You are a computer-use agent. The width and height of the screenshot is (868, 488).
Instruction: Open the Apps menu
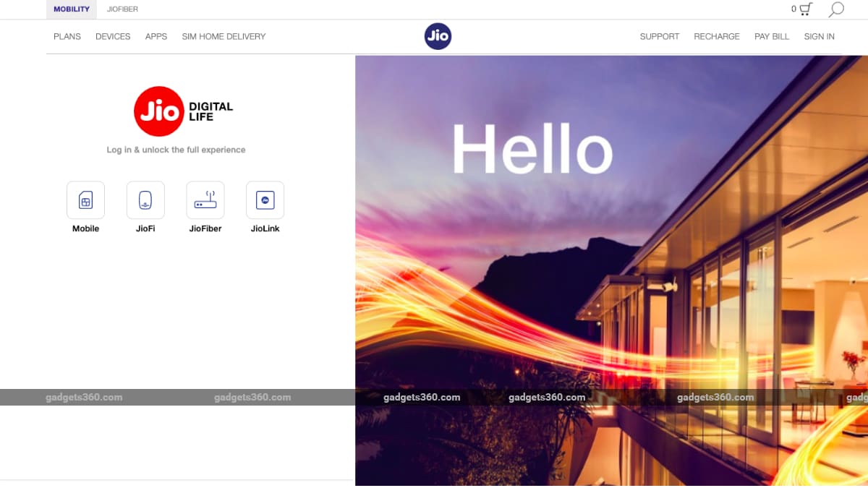tap(156, 36)
